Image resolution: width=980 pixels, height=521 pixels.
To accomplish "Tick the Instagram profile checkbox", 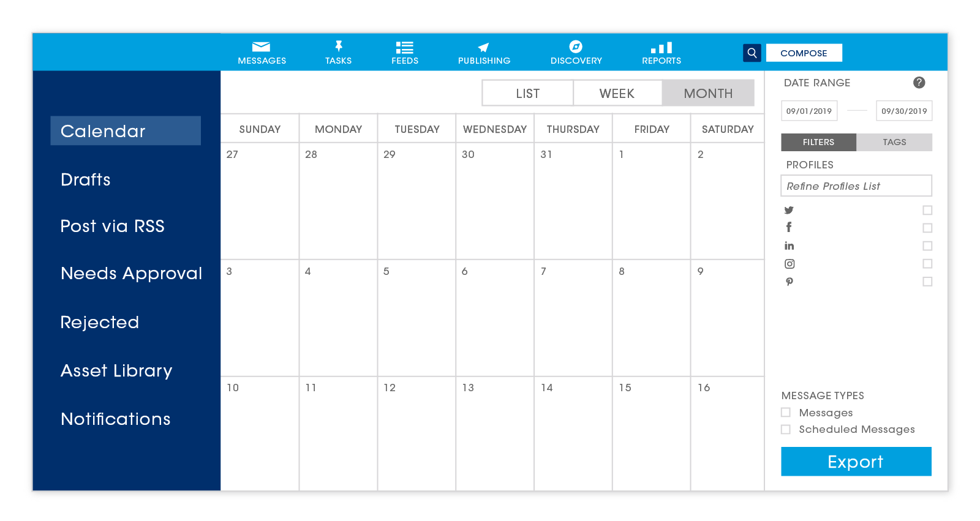I will (x=927, y=264).
